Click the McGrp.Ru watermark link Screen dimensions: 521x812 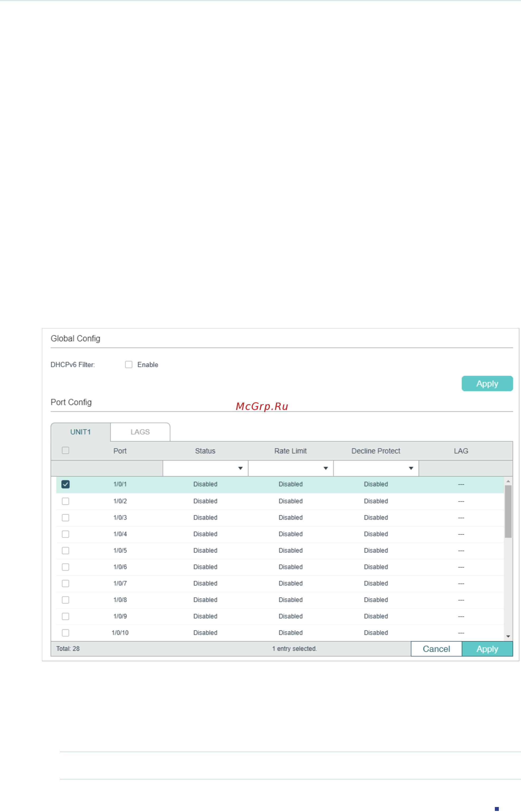[x=262, y=406]
